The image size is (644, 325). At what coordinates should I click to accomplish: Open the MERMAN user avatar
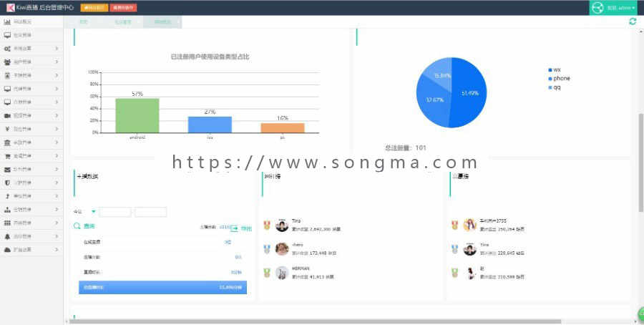(282, 273)
